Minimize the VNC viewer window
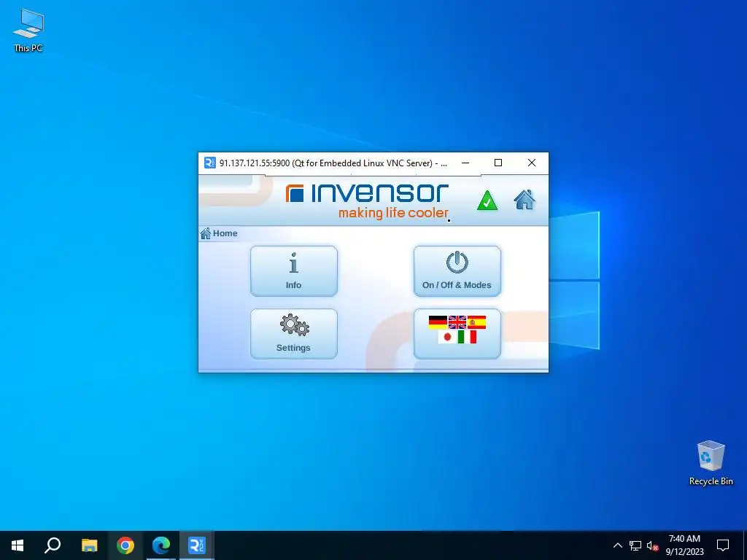 465,163
